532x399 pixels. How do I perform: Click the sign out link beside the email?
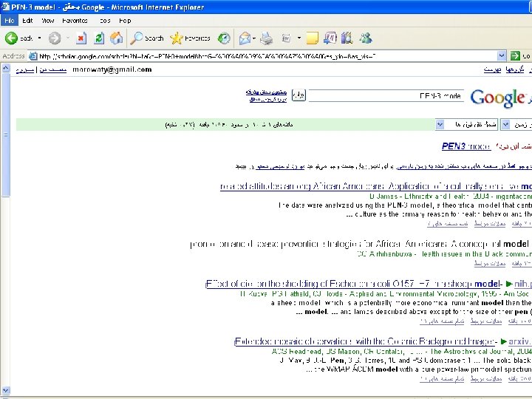pyautogui.click(x=25, y=70)
